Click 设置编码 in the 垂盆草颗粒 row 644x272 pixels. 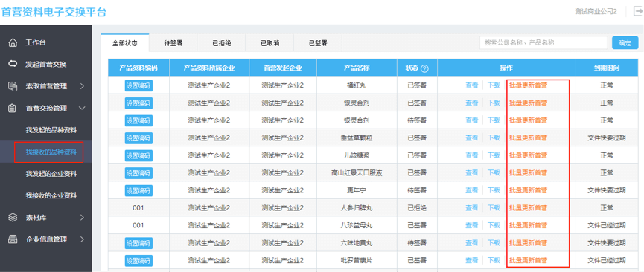click(x=138, y=137)
